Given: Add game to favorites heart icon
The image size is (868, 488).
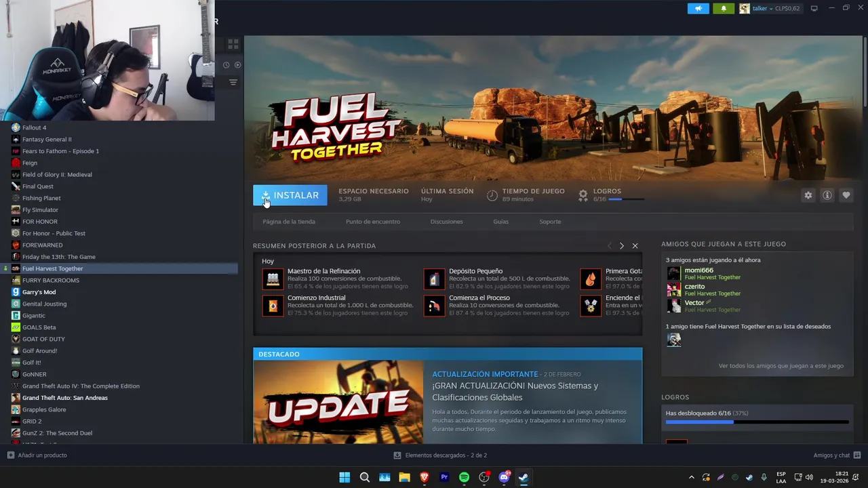Looking at the screenshot, I should 846,195.
